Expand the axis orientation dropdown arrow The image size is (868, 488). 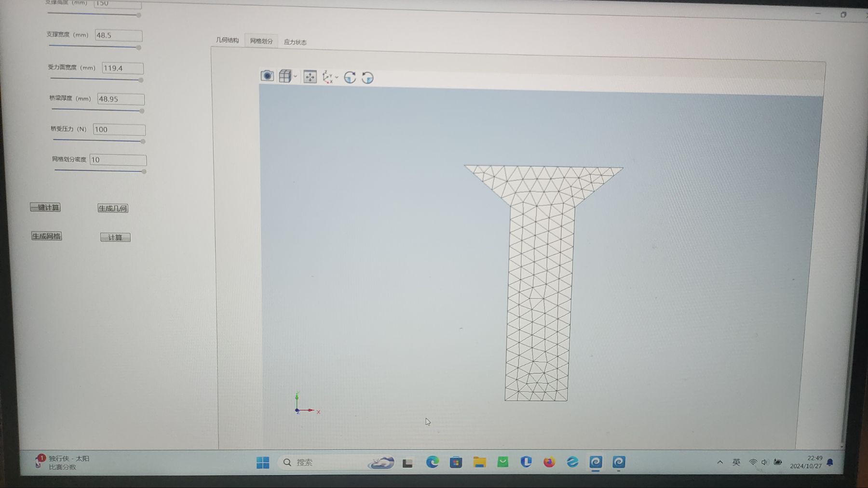337,77
